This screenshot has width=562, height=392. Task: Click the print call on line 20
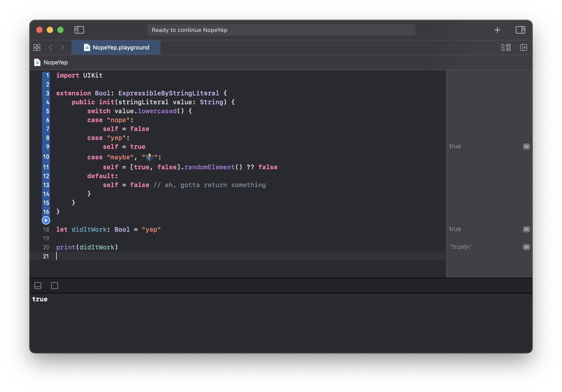(65, 247)
